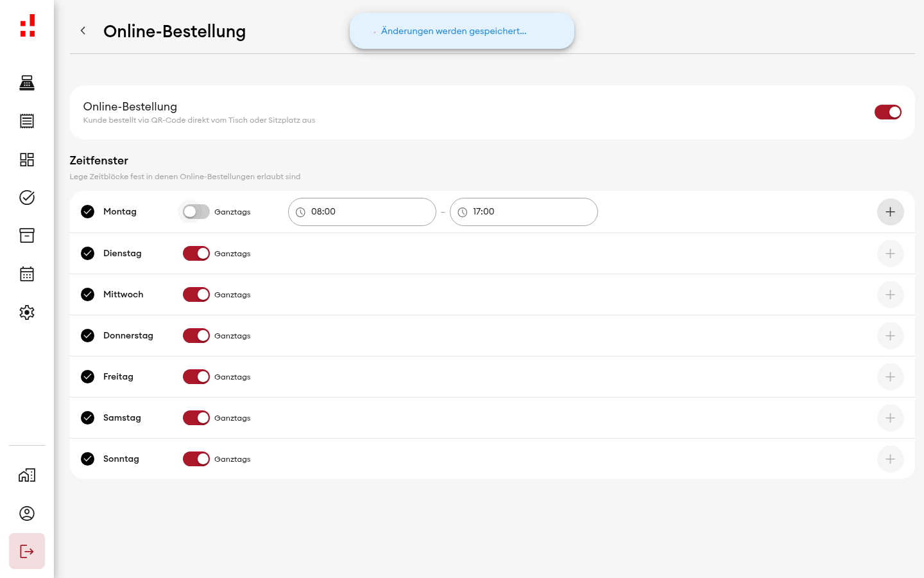Click the 'Sonntag' day label

pos(121,459)
